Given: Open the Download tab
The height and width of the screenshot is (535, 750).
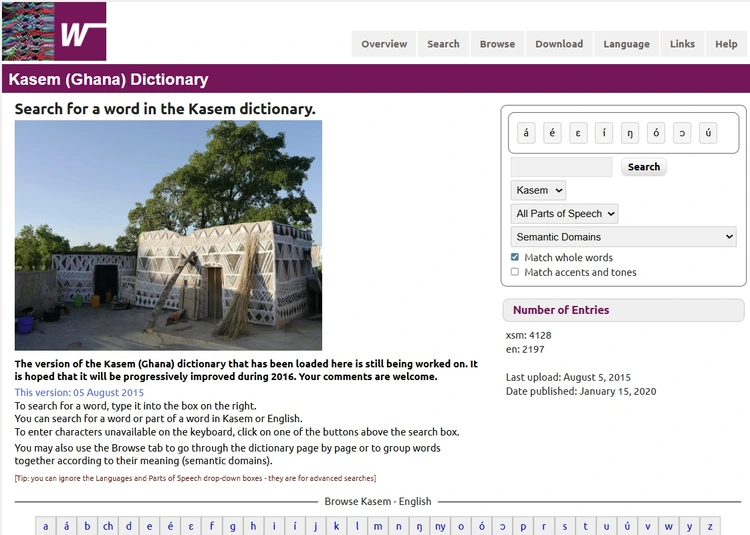Looking at the screenshot, I should pos(559,44).
